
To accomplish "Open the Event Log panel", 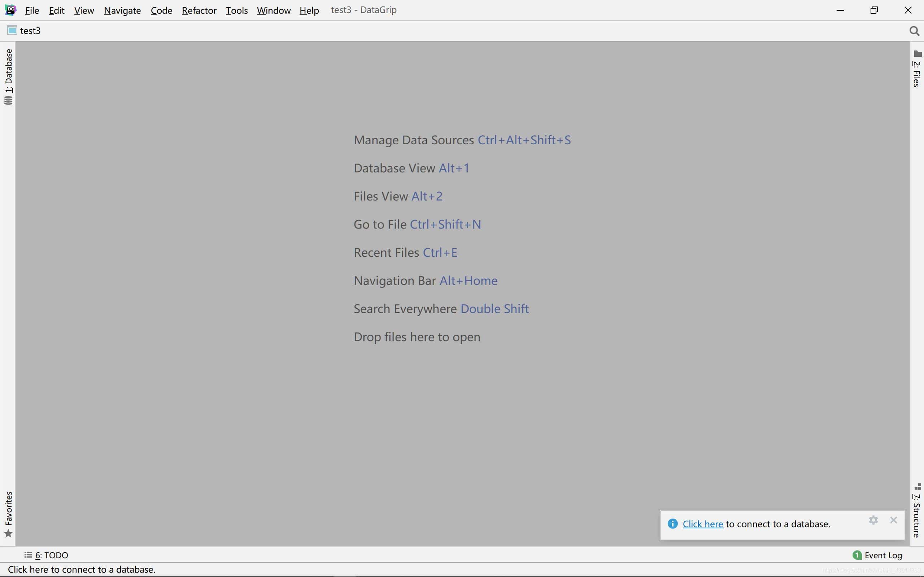I will pyautogui.click(x=877, y=555).
